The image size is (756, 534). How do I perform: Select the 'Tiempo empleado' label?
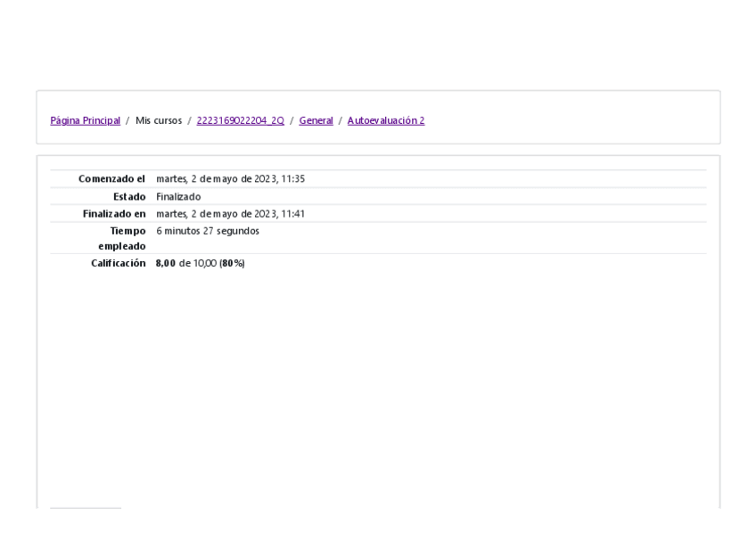(122, 239)
